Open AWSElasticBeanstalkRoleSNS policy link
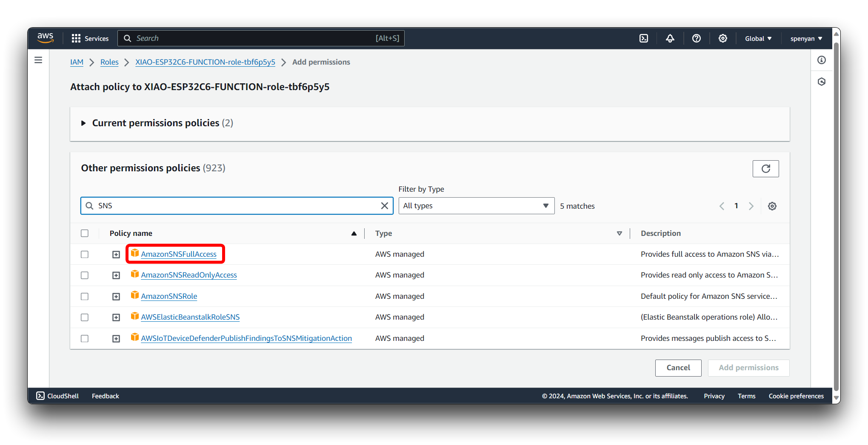The height and width of the screenshot is (445, 868). pyautogui.click(x=190, y=317)
